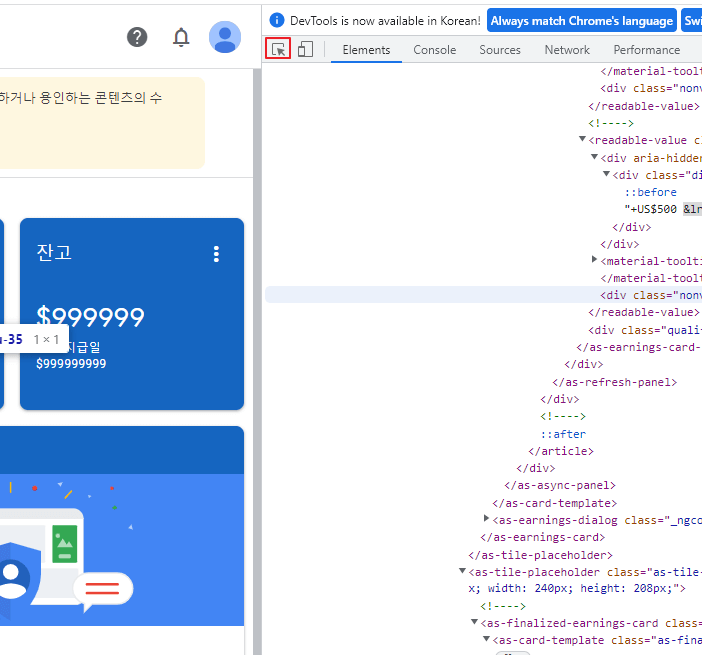The height and width of the screenshot is (655, 702).
Task: Click the DevTools info notice icon
Action: 277,20
